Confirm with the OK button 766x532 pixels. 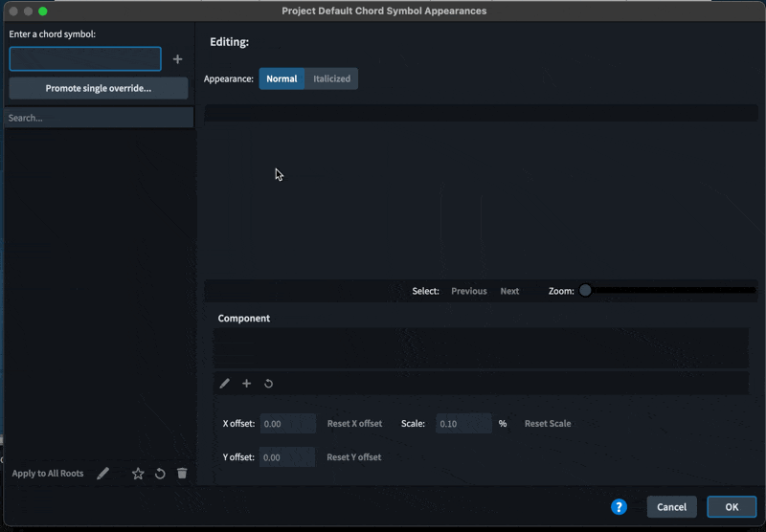pyautogui.click(x=732, y=507)
